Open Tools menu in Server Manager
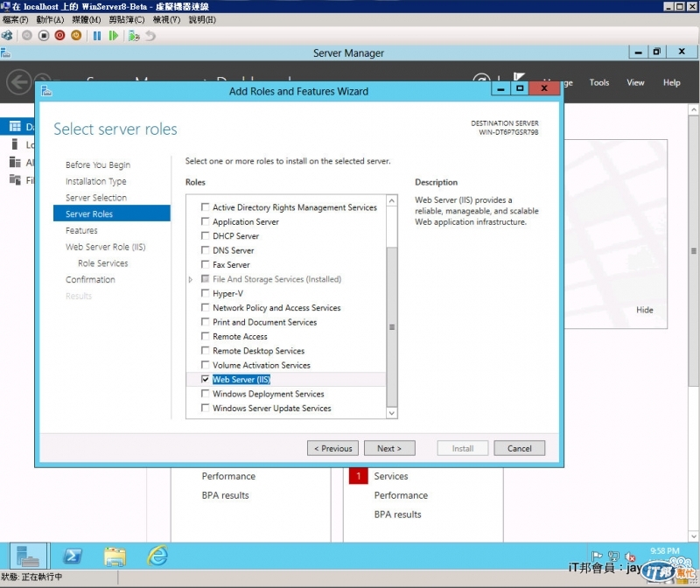Image resolution: width=700 pixels, height=588 pixels. [599, 82]
